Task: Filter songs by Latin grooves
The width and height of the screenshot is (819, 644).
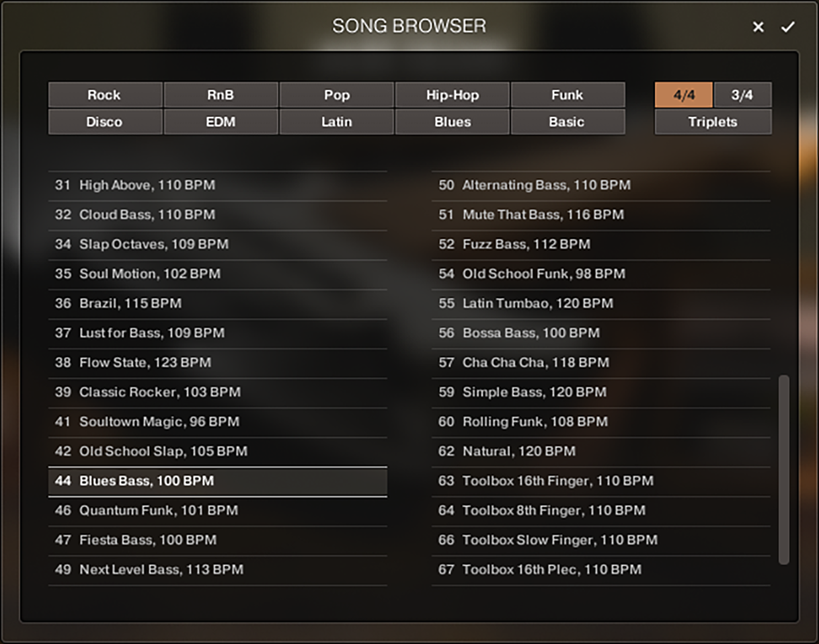Action: pos(336,122)
